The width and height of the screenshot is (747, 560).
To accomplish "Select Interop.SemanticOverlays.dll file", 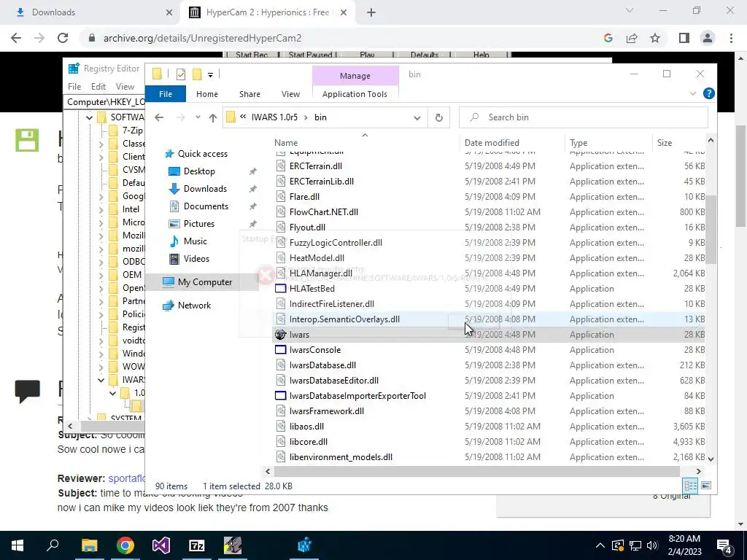I will click(x=344, y=319).
